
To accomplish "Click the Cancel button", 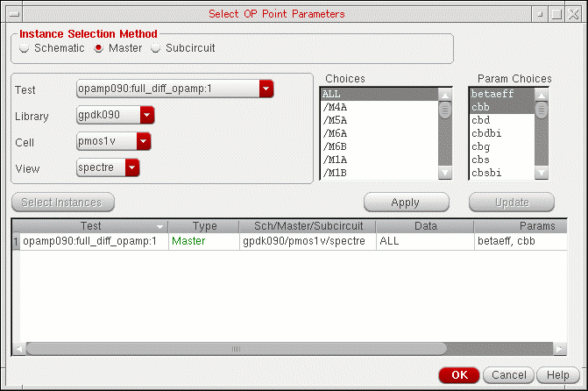I will point(508,374).
